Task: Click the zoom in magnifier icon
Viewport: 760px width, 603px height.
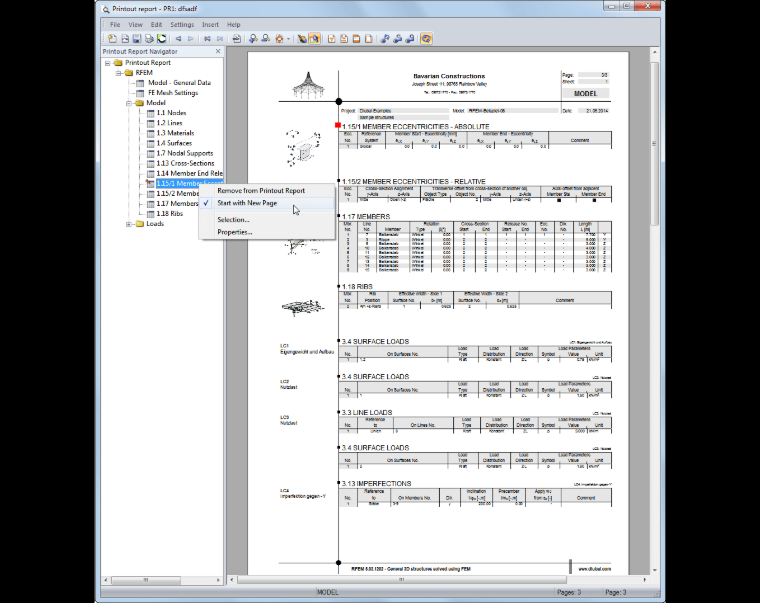Action: coord(253,39)
